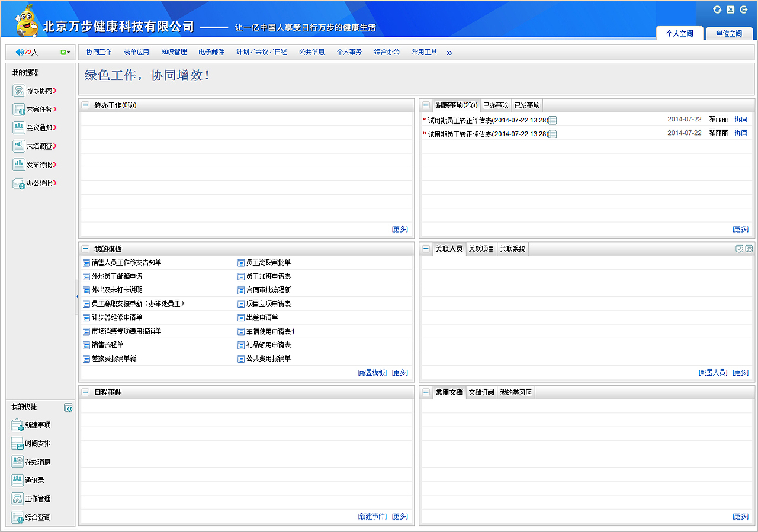The image size is (758, 532).
Task: Collapse the 日程事件 panel
Action: (85, 392)
